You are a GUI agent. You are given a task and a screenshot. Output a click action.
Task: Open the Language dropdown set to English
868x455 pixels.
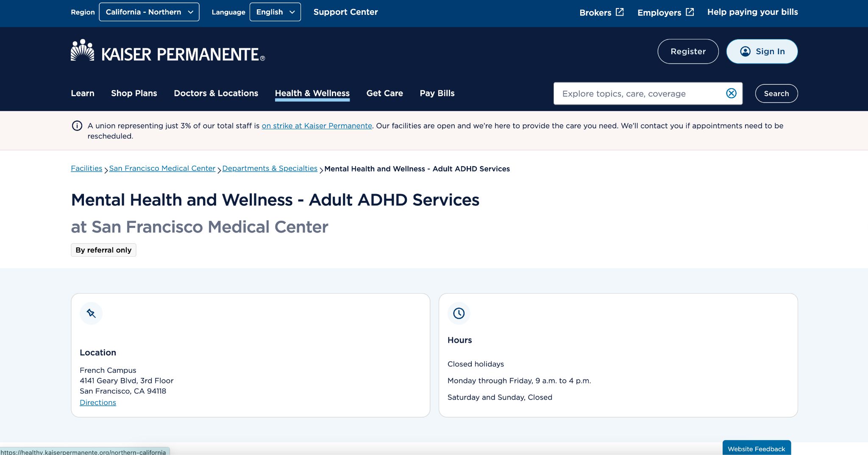275,12
